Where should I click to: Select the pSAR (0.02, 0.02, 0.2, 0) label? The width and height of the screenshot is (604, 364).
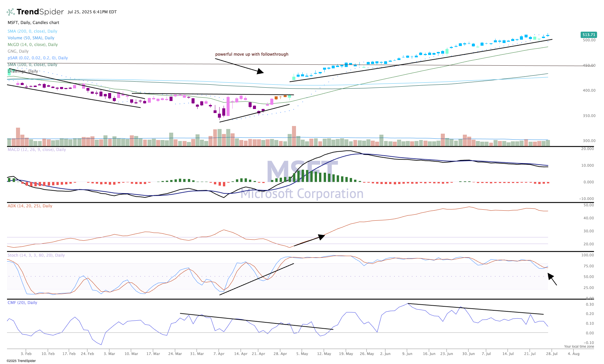[38, 58]
